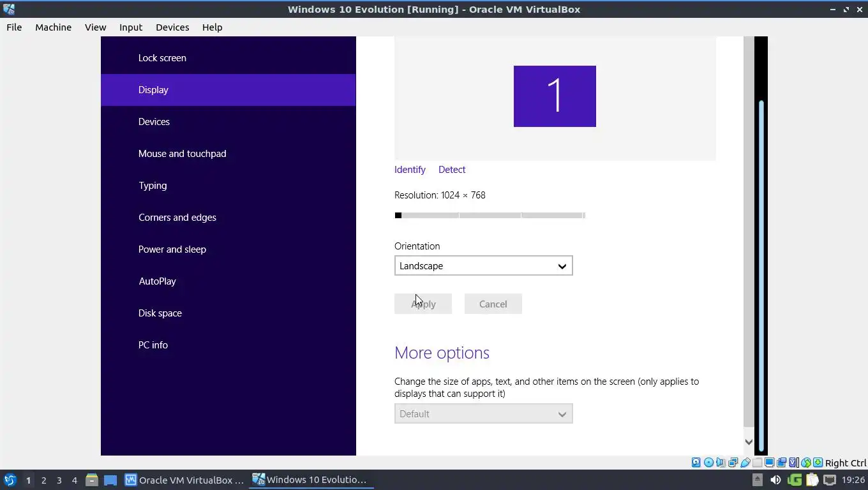This screenshot has width=868, height=490.
Task: Click the resolution slider track
Action: (x=490, y=215)
